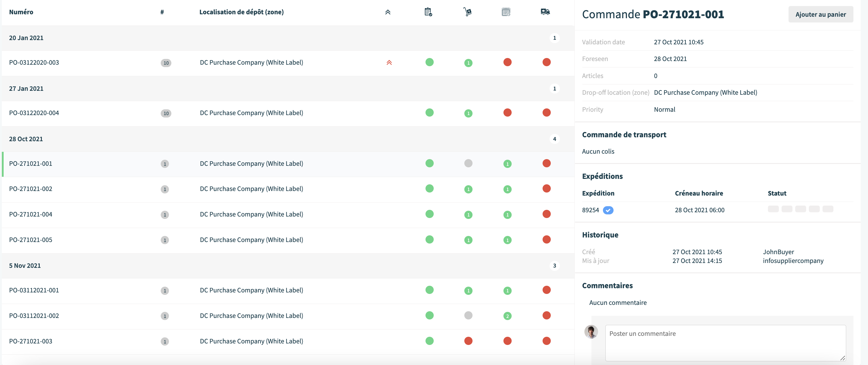This screenshot has width=868, height=365.
Task: Sort the list by Numéro column
Action: [21, 12]
